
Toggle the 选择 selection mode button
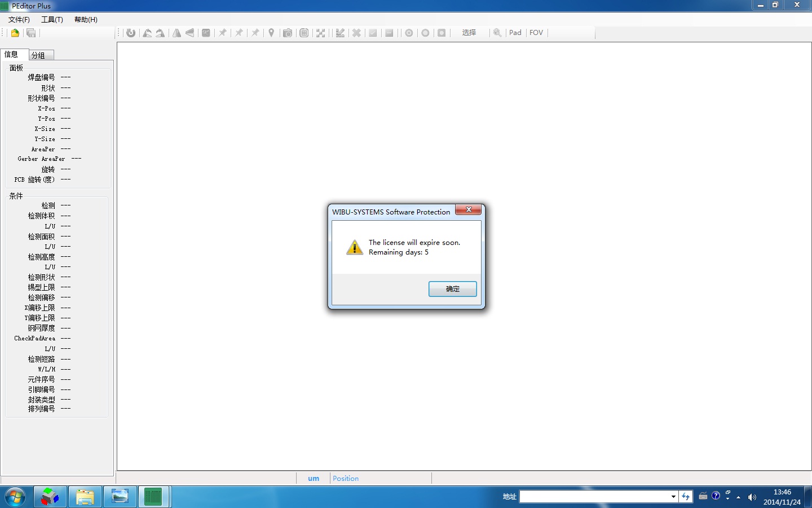[x=469, y=33]
